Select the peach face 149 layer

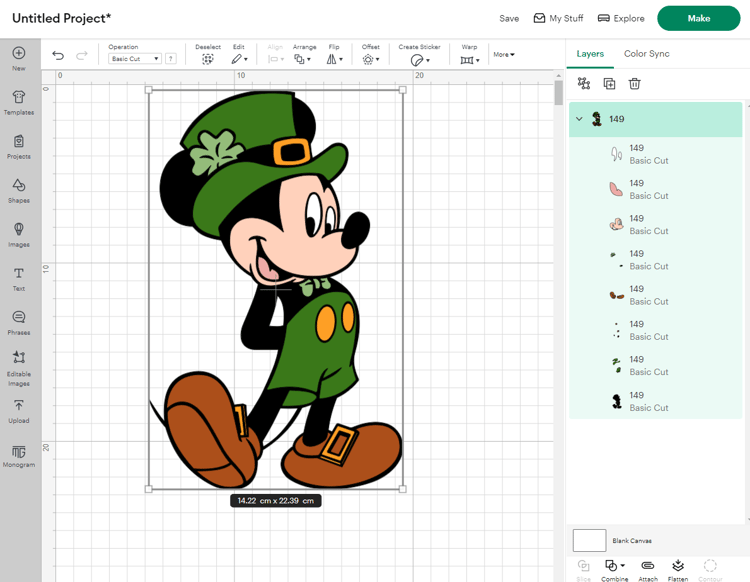click(x=655, y=224)
